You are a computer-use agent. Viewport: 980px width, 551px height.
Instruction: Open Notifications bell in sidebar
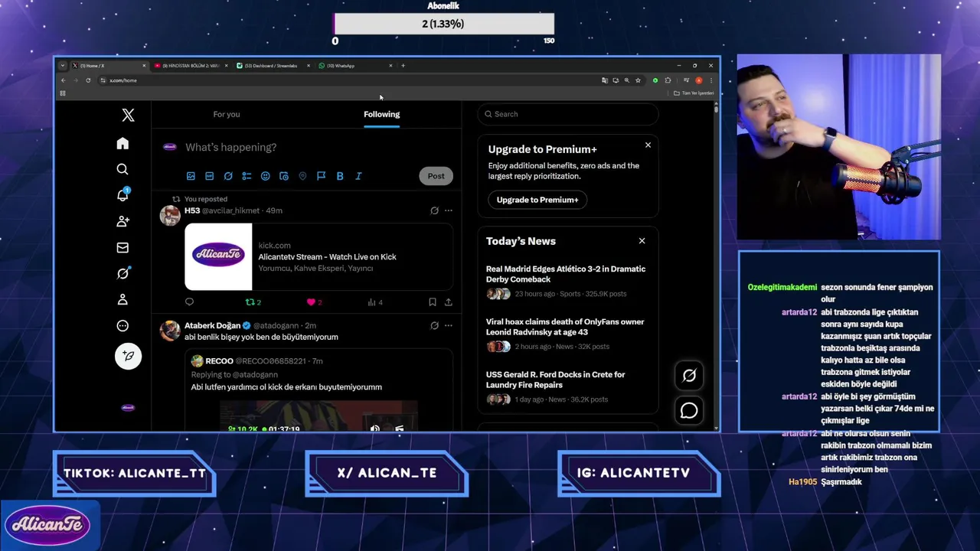(x=122, y=195)
